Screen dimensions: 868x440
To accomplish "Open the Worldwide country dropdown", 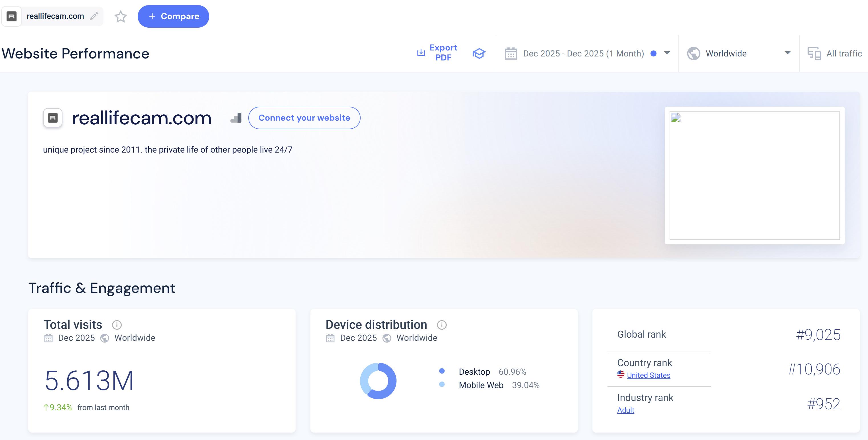I will click(x=787, y=53).
